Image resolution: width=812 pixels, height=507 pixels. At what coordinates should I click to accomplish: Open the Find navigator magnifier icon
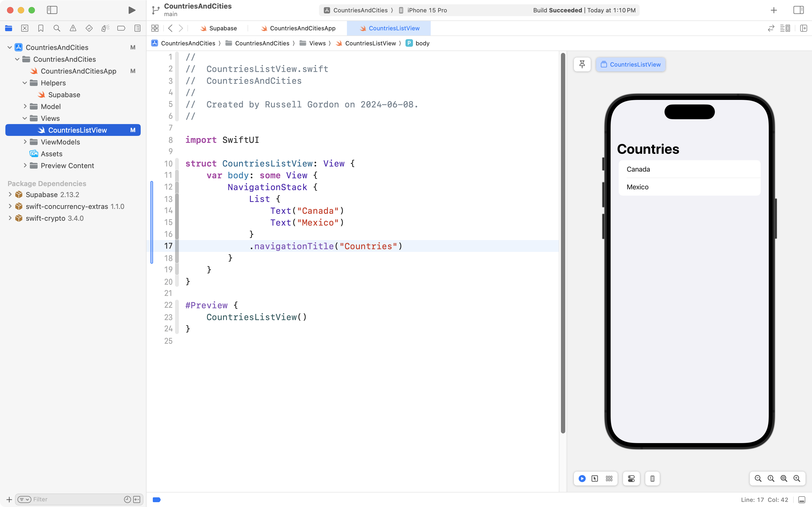57,28
